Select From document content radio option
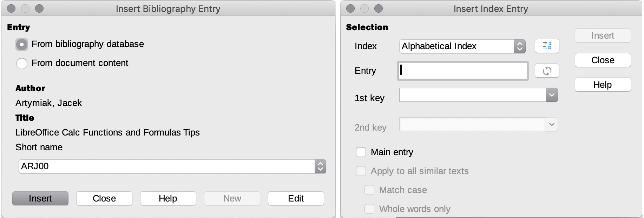The image size is (644, 218). 22,64
